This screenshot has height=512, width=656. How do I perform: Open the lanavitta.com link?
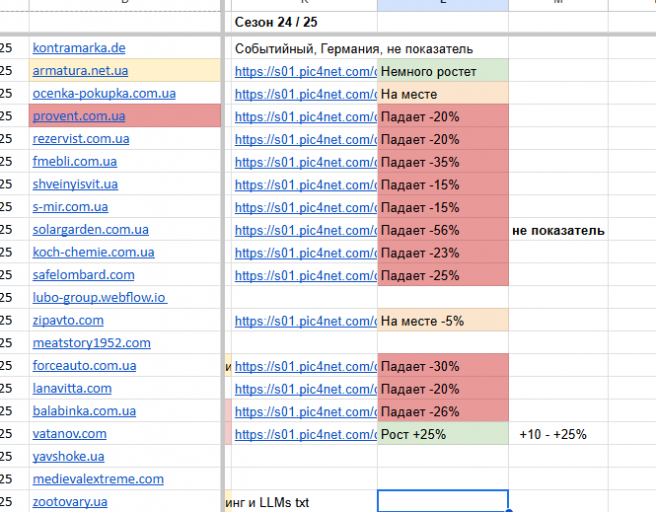point(72,388)
